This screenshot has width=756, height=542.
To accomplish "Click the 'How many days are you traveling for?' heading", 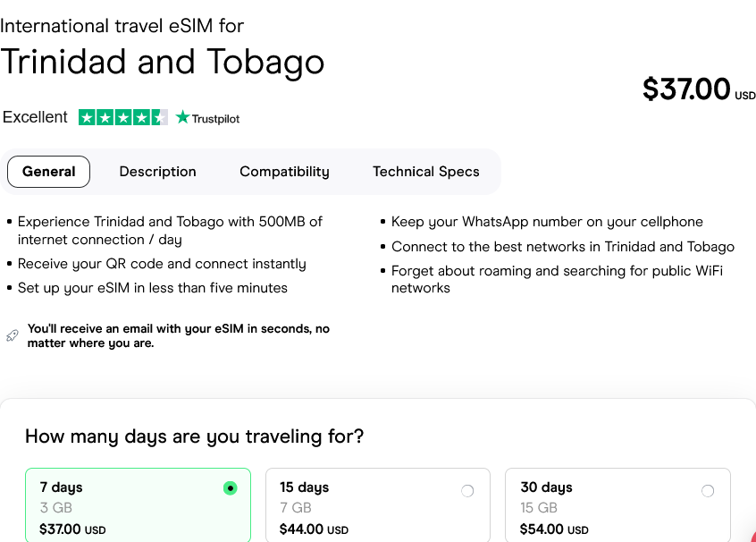I will coord(194,436).
